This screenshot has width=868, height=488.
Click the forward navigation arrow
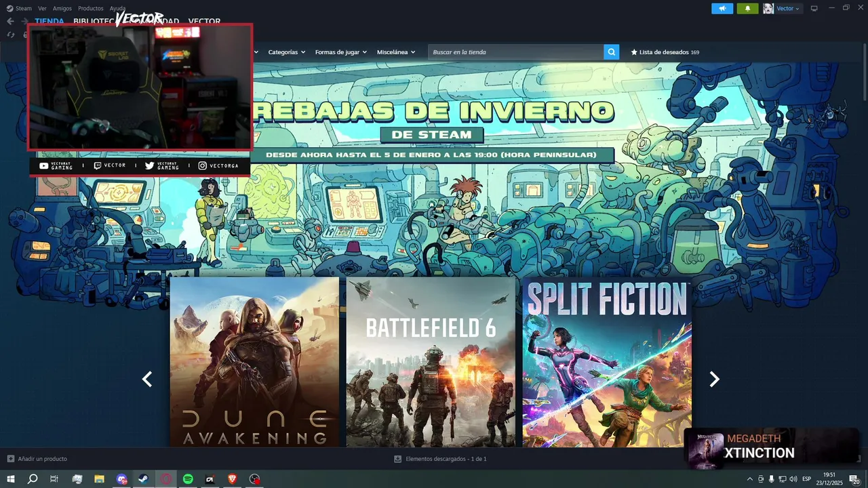25,21
